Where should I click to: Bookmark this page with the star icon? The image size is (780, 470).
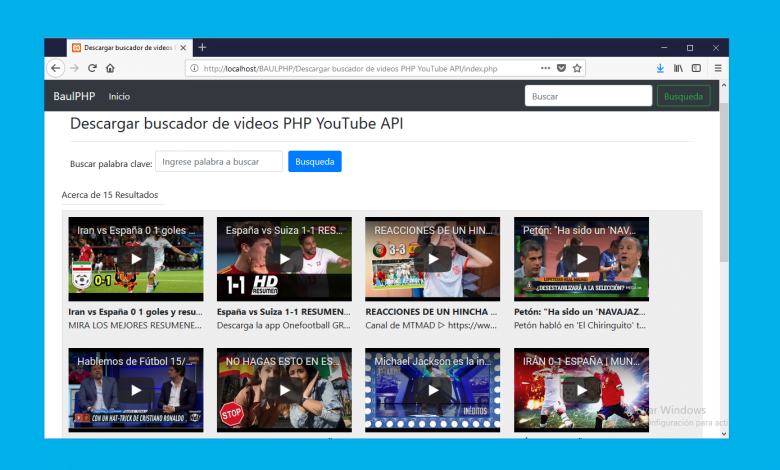577,68
